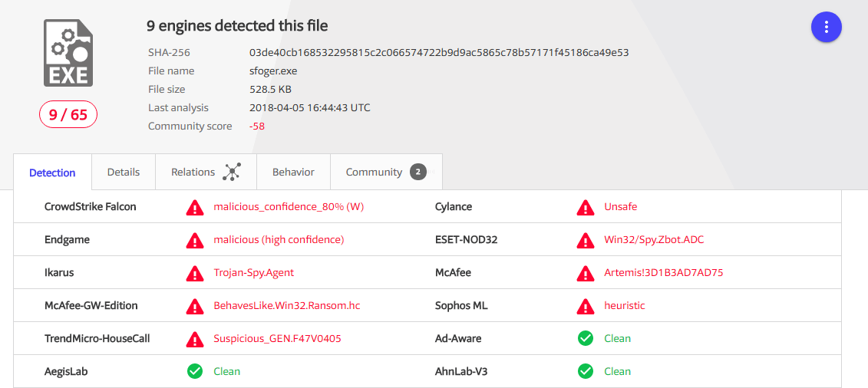
Task: Click the AegisLab engine name
Action: coord(66,371)
